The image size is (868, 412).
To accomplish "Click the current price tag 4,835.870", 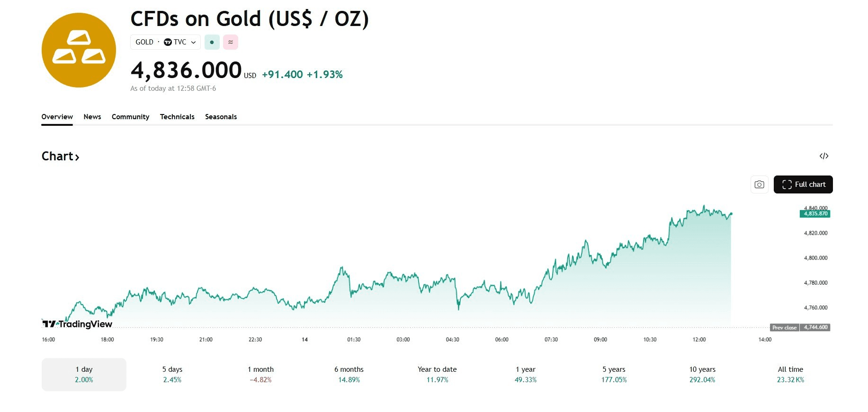I will click(815, 214).
